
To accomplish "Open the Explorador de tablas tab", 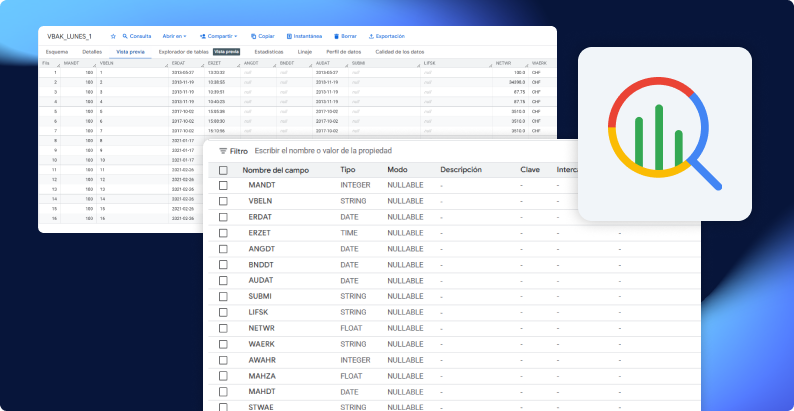I will tap(183, 52).
